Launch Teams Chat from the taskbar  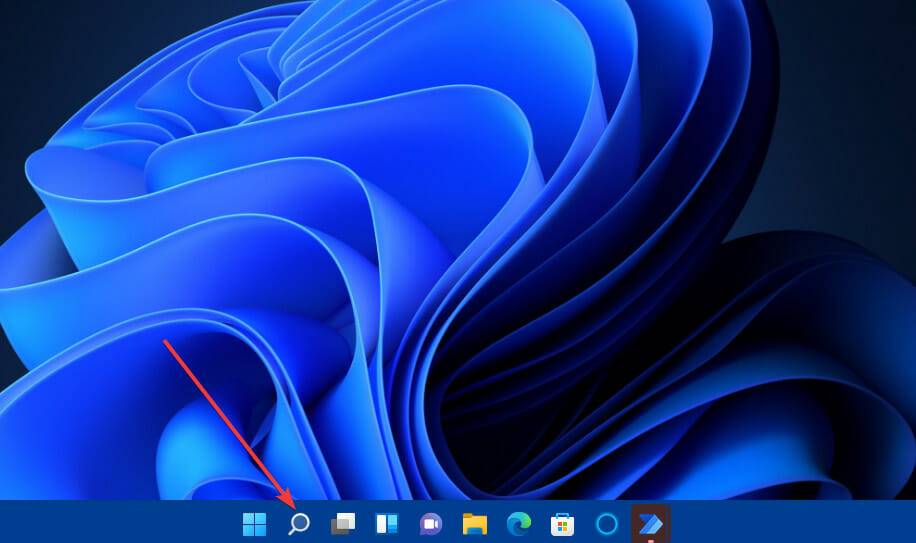431,524
